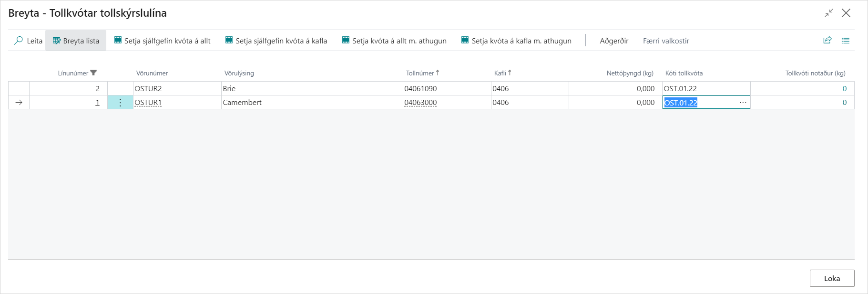Click the Leita search icon
The height and width of the screenshot is (294, 868).
coord(19,41)
